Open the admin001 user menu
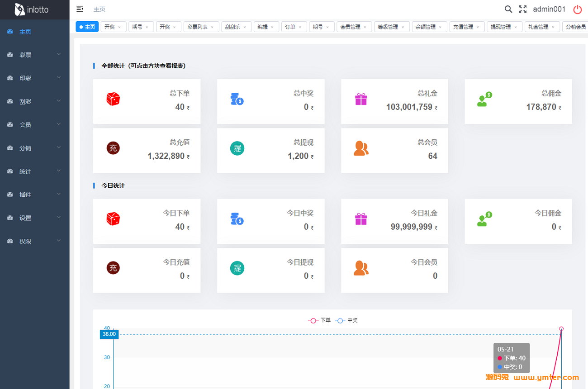The height and width of the screenshot is (389, 588). click(x=549, y=9)
